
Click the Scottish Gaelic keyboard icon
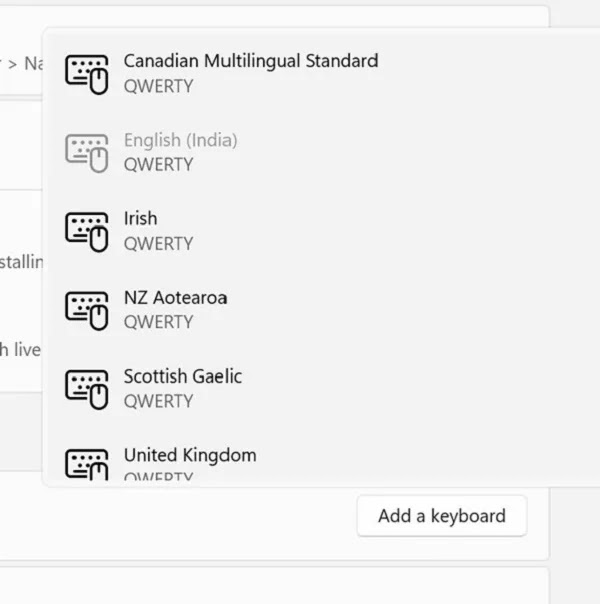tap(87, 389)
